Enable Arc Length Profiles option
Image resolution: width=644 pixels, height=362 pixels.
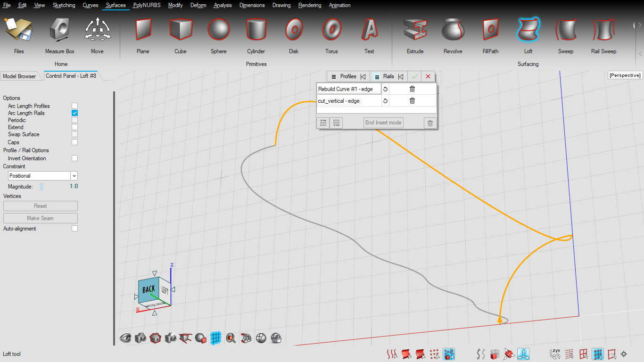(x=74, y=106)
